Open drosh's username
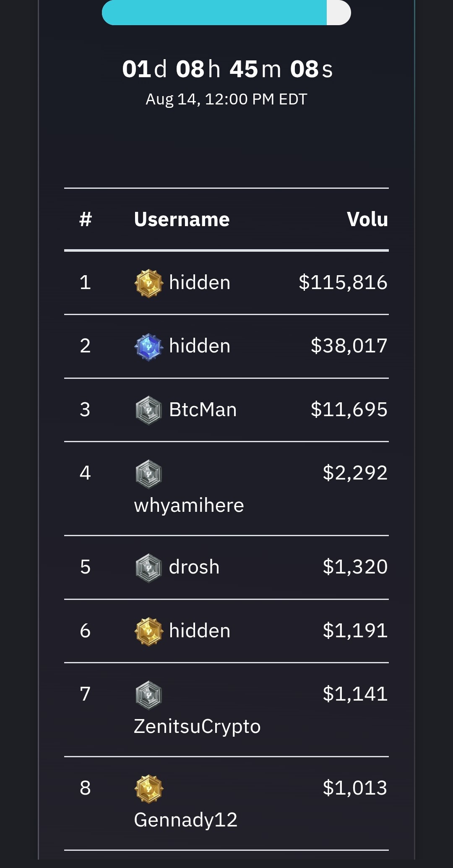 pos(194,567)
